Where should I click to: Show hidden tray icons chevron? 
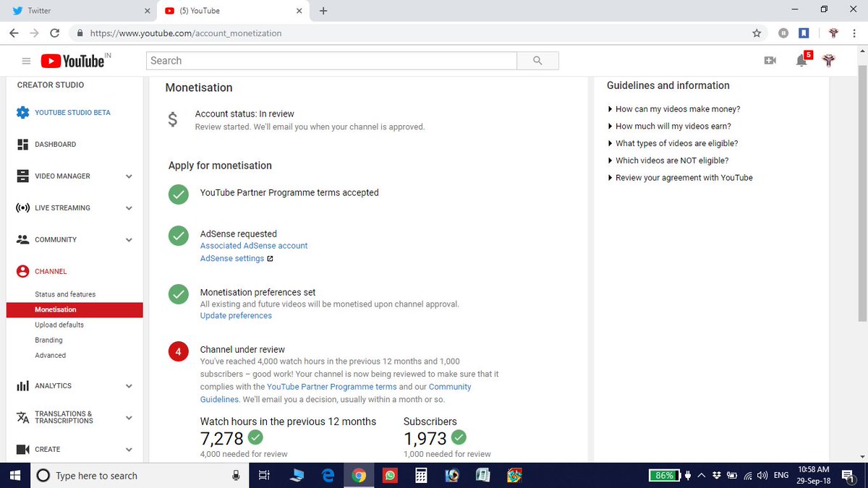tap(701, 475)
